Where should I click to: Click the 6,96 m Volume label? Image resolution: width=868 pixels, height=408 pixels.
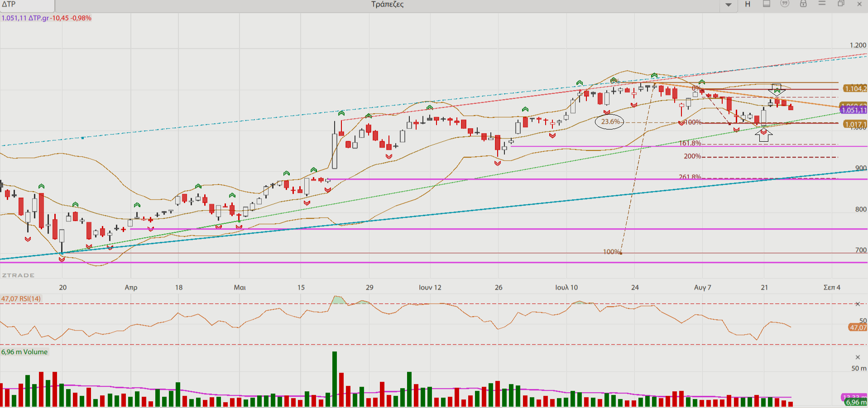click(x=24, y=352)
